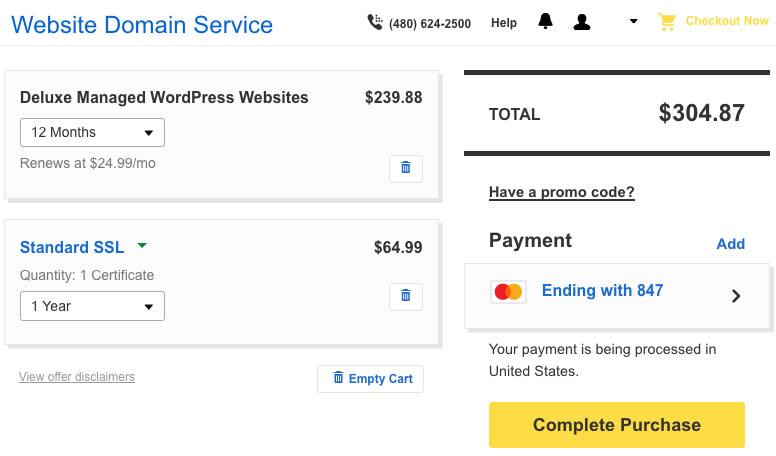This screenshot has height=456, width=776.
Task: Open the notifications bell
Action: (545, 21)
